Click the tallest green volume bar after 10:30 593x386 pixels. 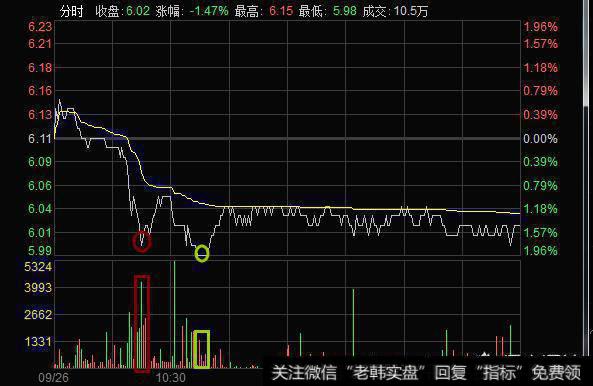point(174,315)
